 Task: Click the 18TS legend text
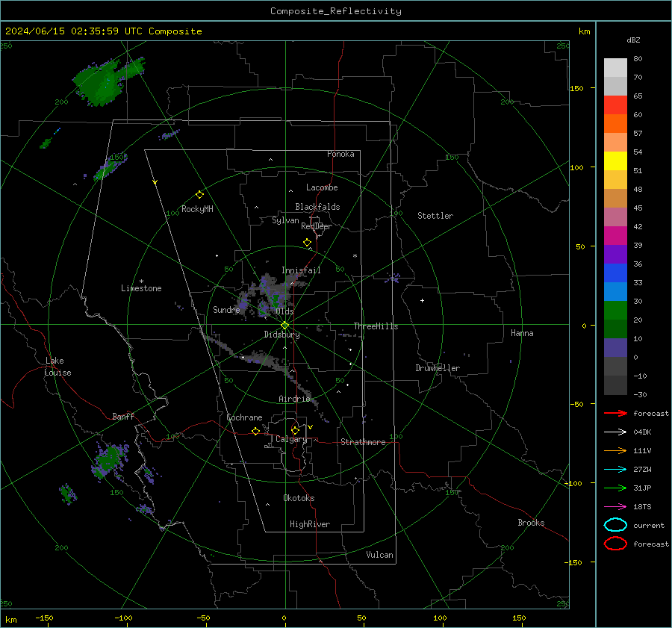pyautogui.click(x=642, y=507)
